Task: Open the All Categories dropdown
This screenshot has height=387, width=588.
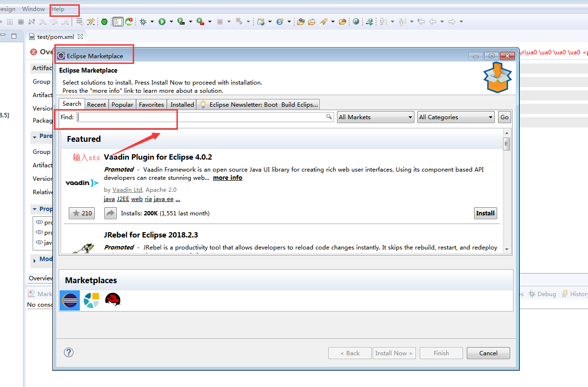Action: 456,117
